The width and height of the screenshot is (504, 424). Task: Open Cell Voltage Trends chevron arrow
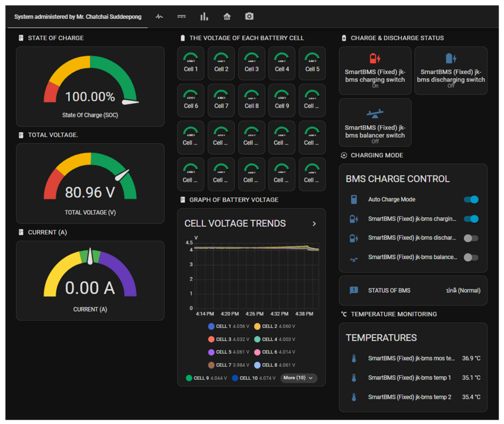click(314, 224)
